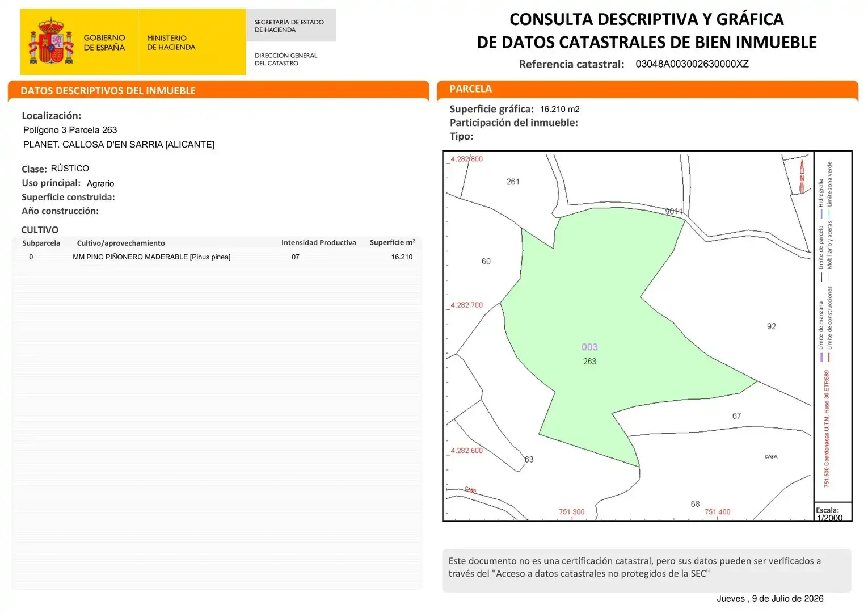Click polygon label 003 on the map
868x613 pixels.
pos(589,347)
